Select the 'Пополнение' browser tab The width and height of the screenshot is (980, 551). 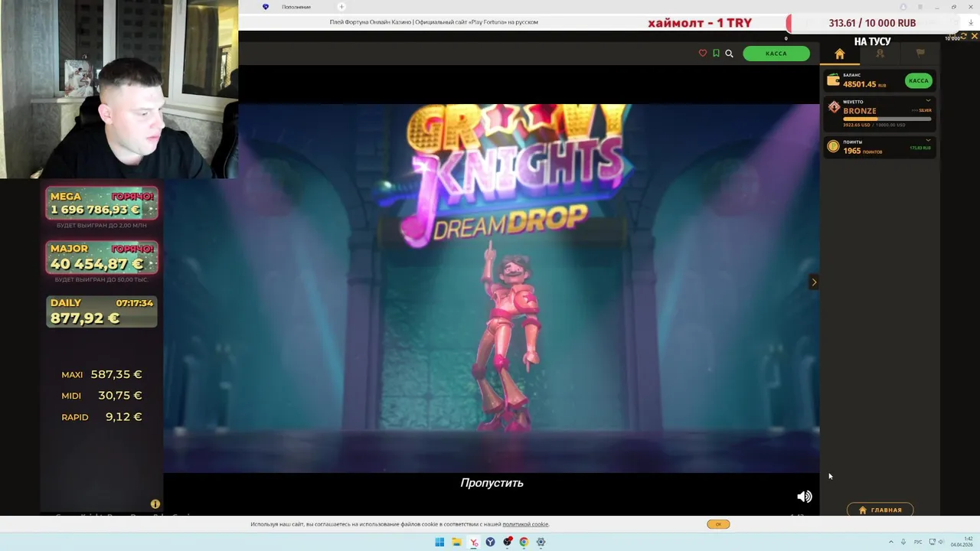click(296, 7)
